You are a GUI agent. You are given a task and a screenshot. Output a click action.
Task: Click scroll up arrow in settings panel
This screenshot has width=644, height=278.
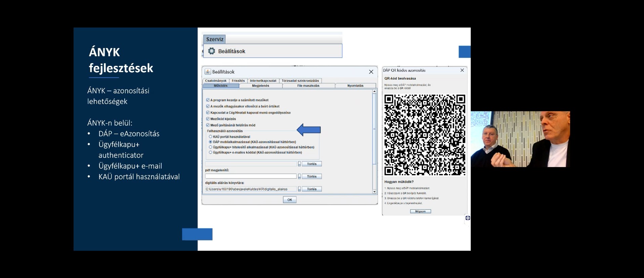pos(374,92)
